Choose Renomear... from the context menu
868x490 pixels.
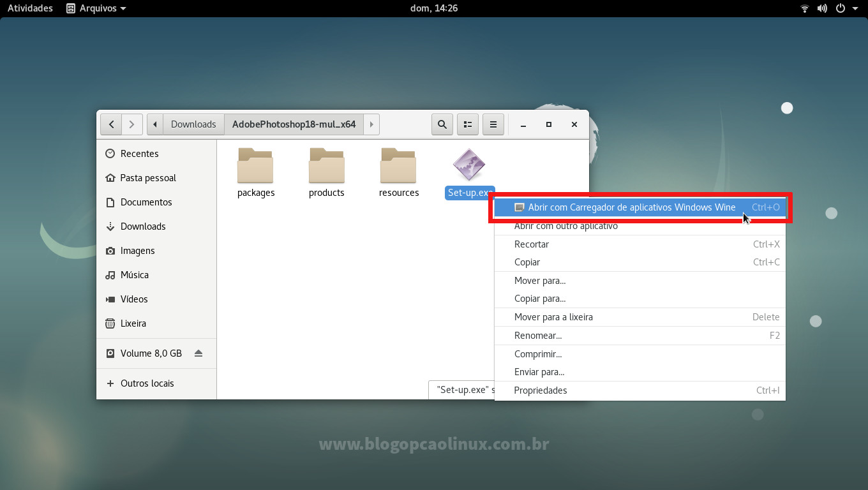[x=640, y=336]
